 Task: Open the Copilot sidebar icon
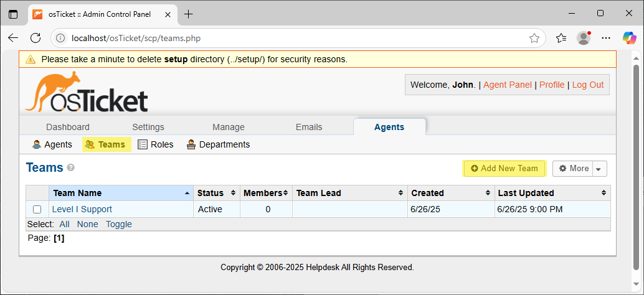tap(629, 38)
